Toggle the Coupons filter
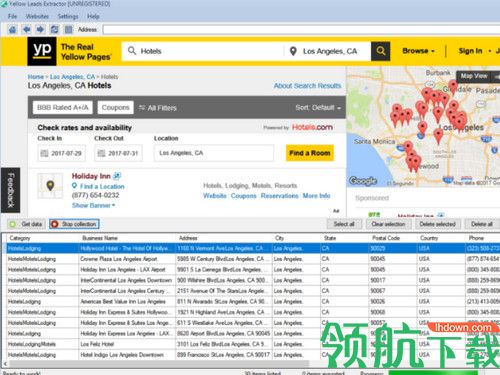The image size is (500, 375). coord(115,107)
